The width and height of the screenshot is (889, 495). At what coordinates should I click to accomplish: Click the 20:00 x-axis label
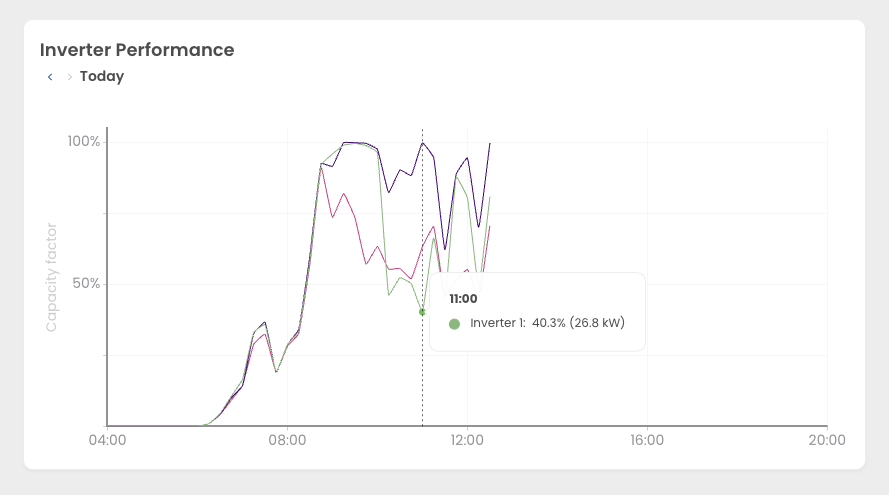coord(827,440)
